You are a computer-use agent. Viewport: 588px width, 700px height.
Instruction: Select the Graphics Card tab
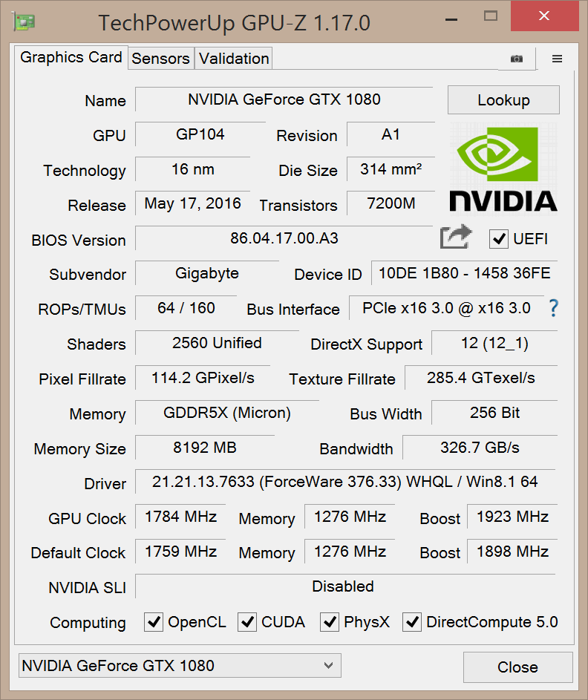coord(71,57)
